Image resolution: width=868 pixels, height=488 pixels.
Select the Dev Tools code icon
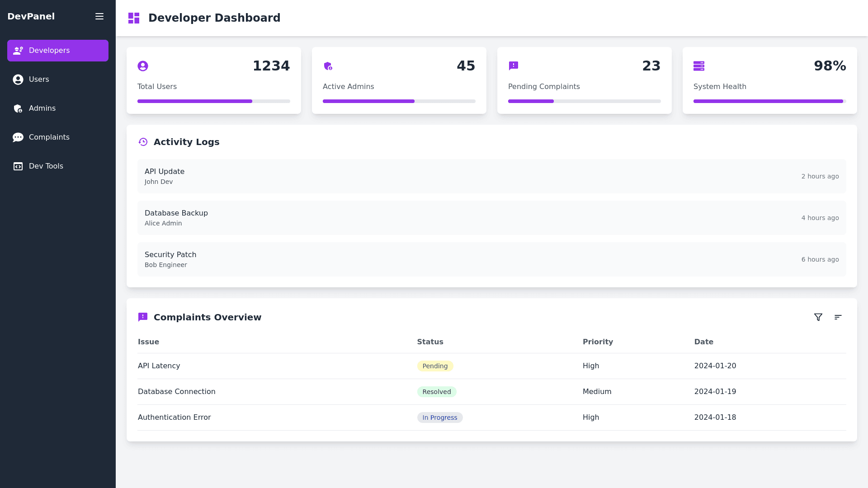[x=18, y=166]
